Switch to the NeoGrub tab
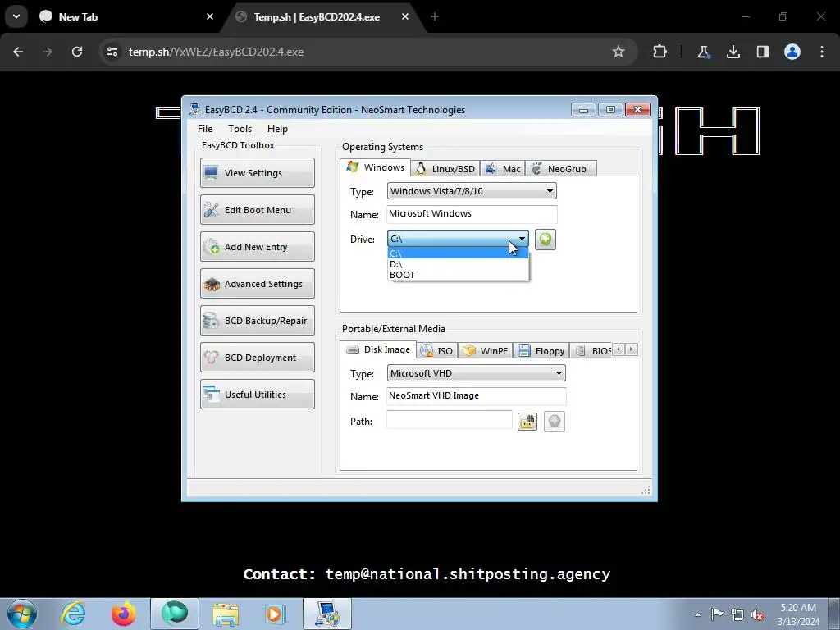Image resolution: width=840 pixels, height=630 pixels. tap(560, 169)
